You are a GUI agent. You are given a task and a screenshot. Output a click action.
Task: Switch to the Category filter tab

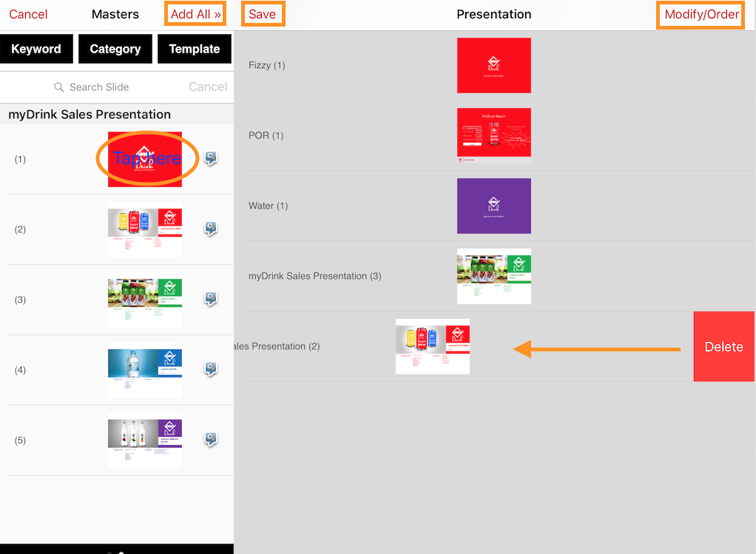pos(115,49)
